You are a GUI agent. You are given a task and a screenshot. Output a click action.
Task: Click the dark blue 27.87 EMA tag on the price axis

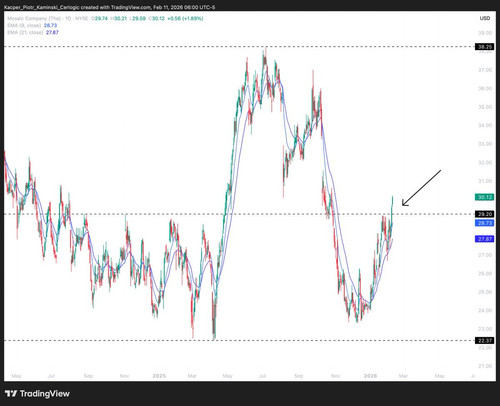(485, 239)
